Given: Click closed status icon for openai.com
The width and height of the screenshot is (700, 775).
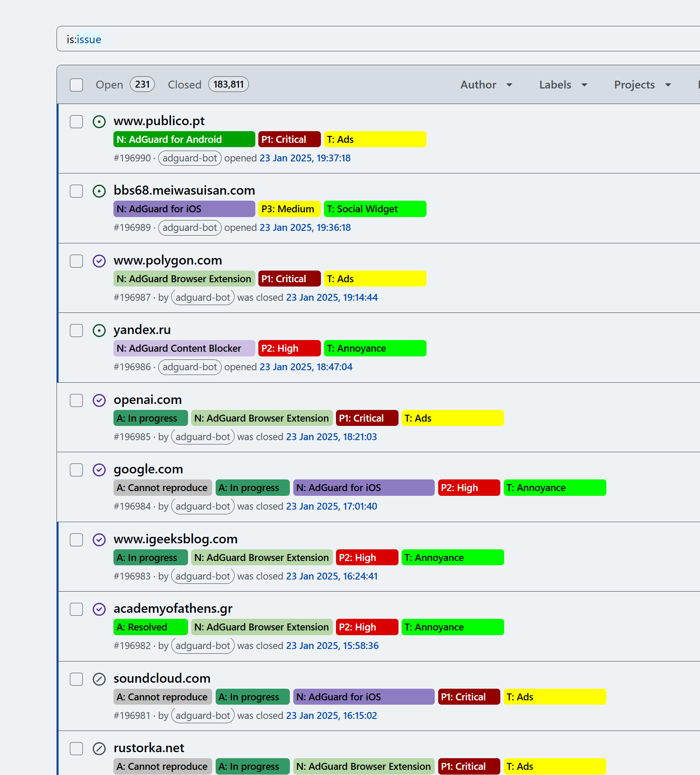Looking at the screenshot, I should [99, 400].
